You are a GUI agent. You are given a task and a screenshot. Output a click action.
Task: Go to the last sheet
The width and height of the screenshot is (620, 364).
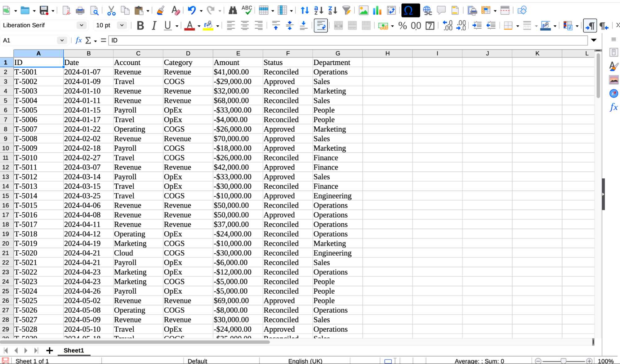(x=36, y=350)
